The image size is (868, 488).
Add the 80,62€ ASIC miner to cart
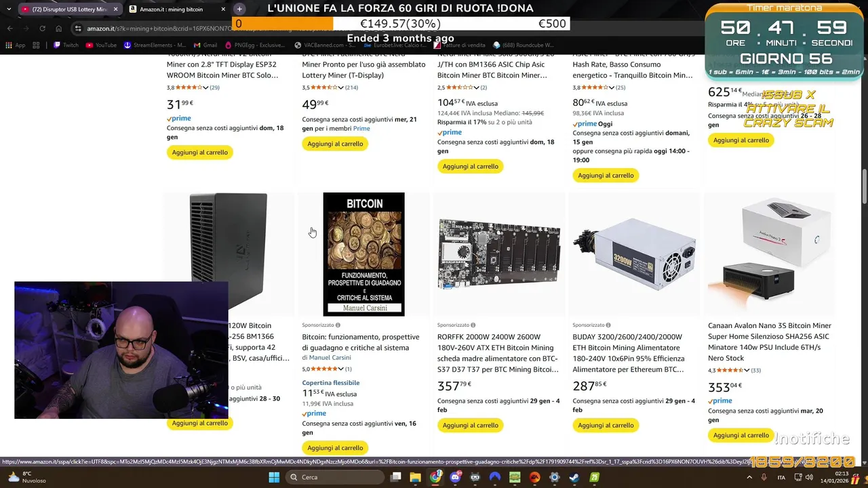point(606,175)
